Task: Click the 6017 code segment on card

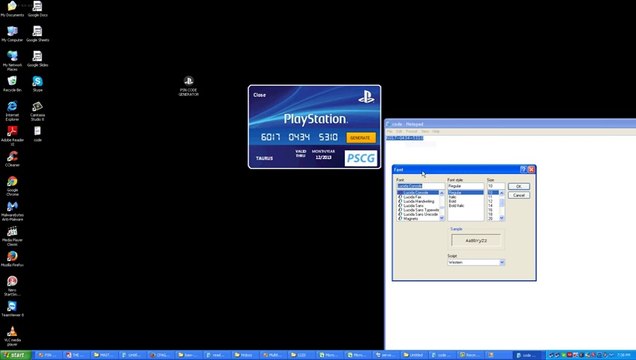Action: point(271,137)
